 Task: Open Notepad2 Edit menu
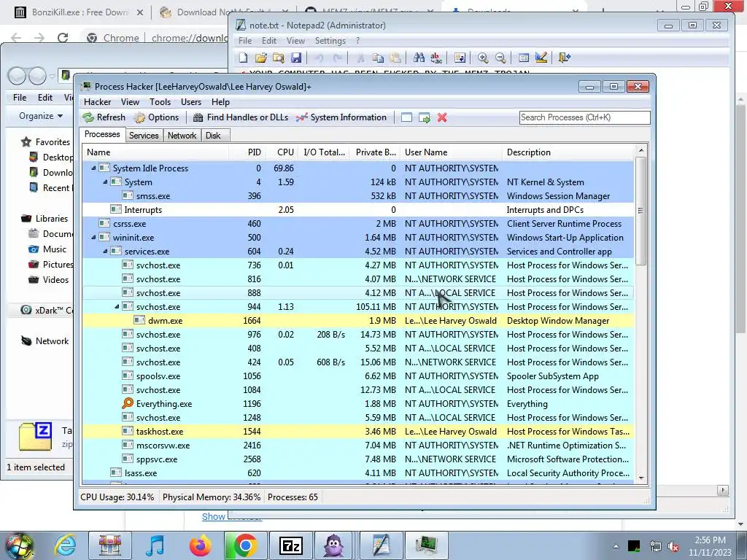click(x=269, y=41)
